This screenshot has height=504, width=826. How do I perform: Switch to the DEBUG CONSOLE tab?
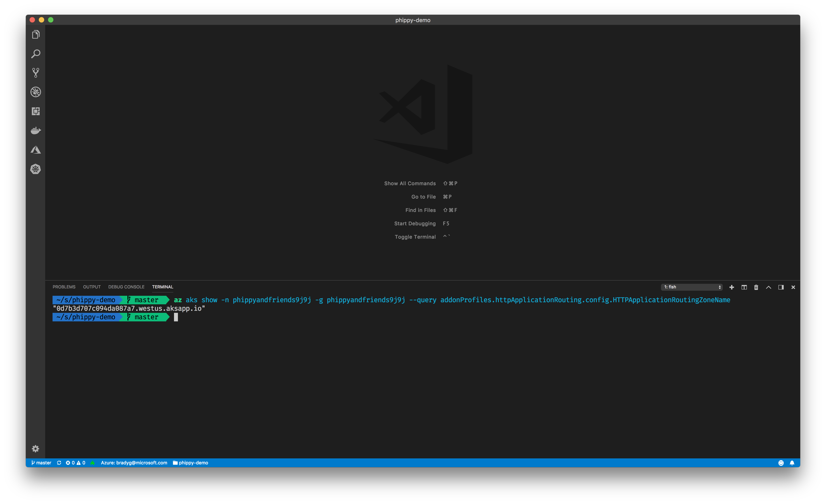coord(126,287)
